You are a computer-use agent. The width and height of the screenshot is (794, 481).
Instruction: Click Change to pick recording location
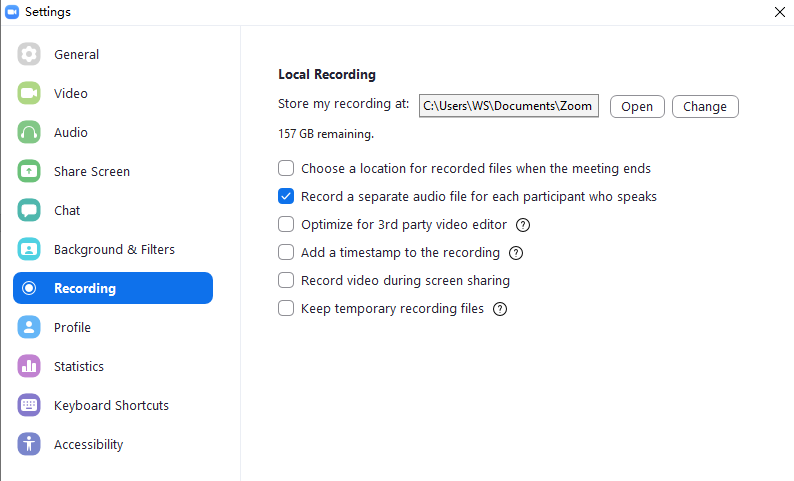705,106
